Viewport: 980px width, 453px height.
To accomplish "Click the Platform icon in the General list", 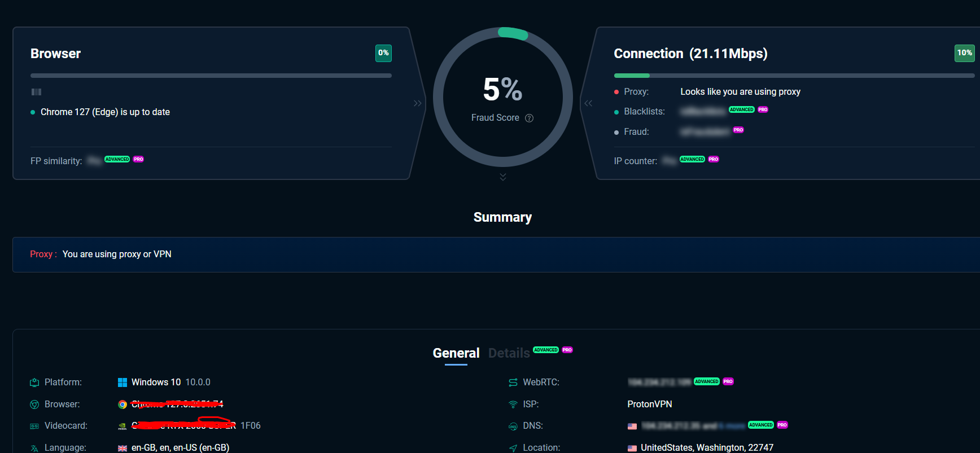I will point(34,382).
